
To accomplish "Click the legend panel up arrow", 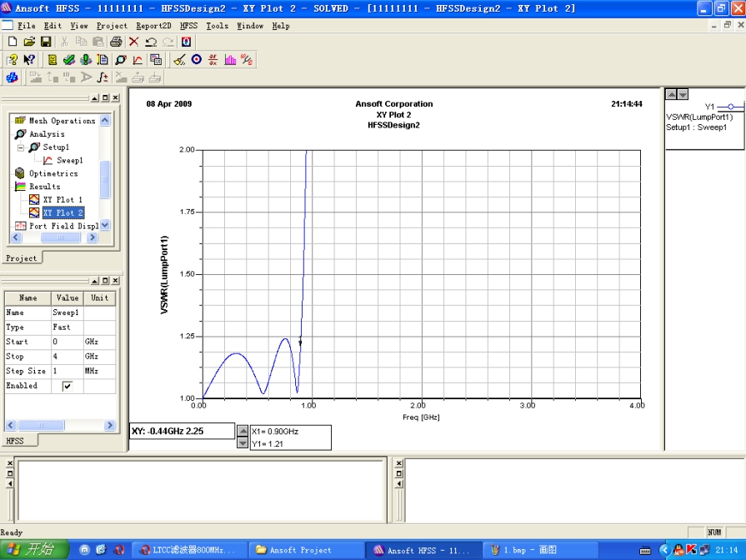I will pyautogui.click(x=671, y=94).
